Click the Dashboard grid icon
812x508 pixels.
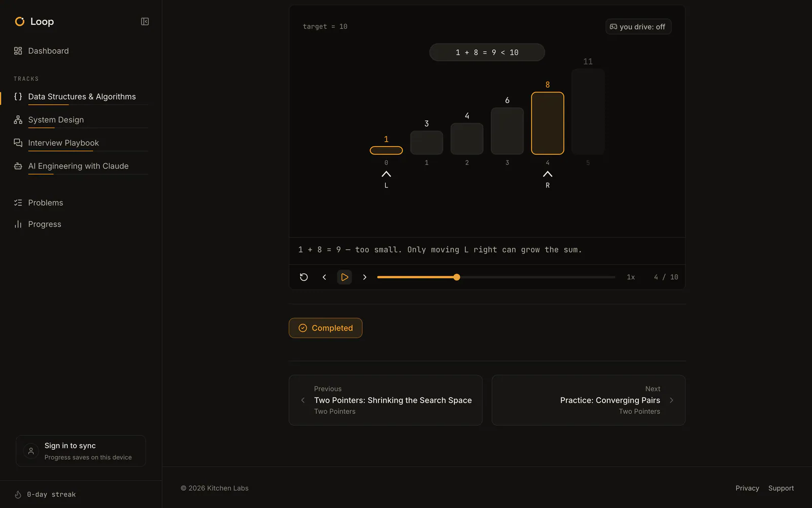18,51
